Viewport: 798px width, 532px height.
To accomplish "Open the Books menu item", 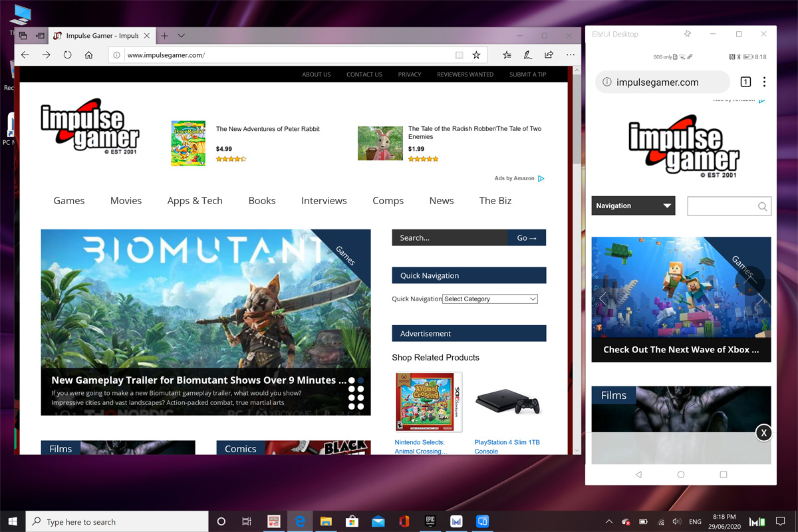I will pos(262,200).
